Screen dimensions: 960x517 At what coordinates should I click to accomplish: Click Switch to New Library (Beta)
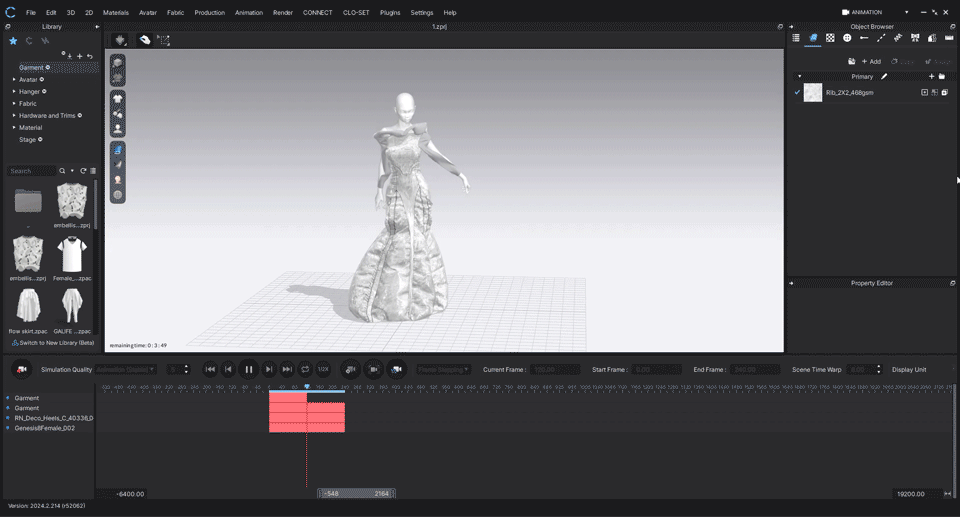[53, 343]
